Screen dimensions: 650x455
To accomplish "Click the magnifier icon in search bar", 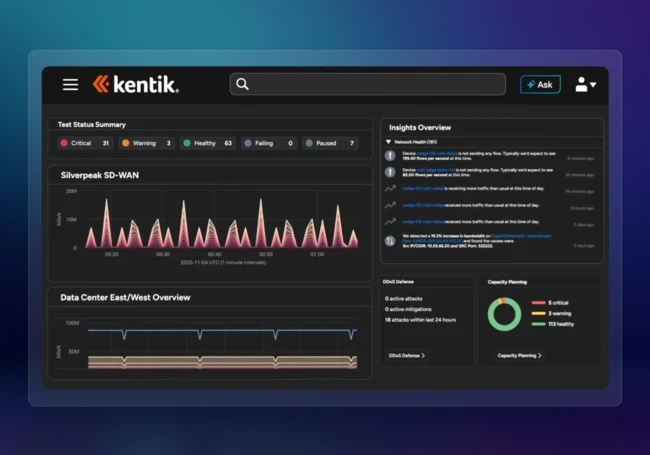I will (243, 85).
